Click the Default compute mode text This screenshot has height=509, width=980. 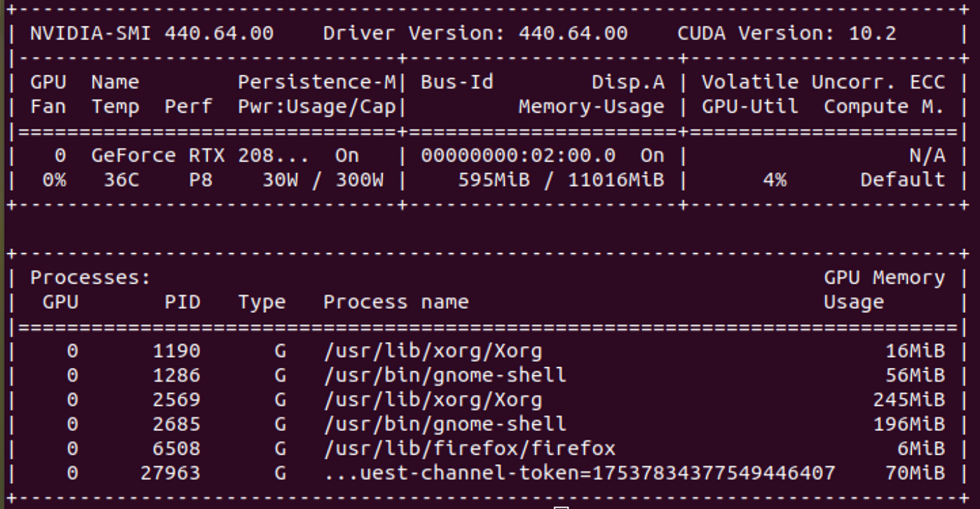[902, 180]
